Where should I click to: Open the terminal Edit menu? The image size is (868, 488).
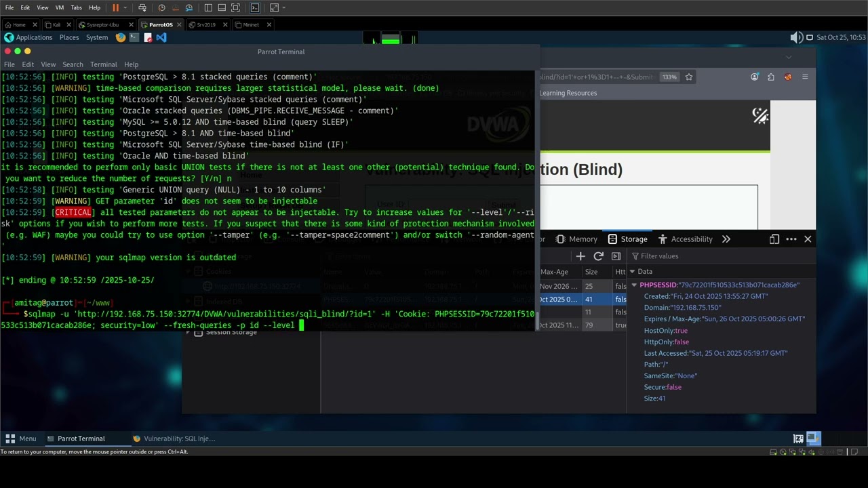coord(28,64)
